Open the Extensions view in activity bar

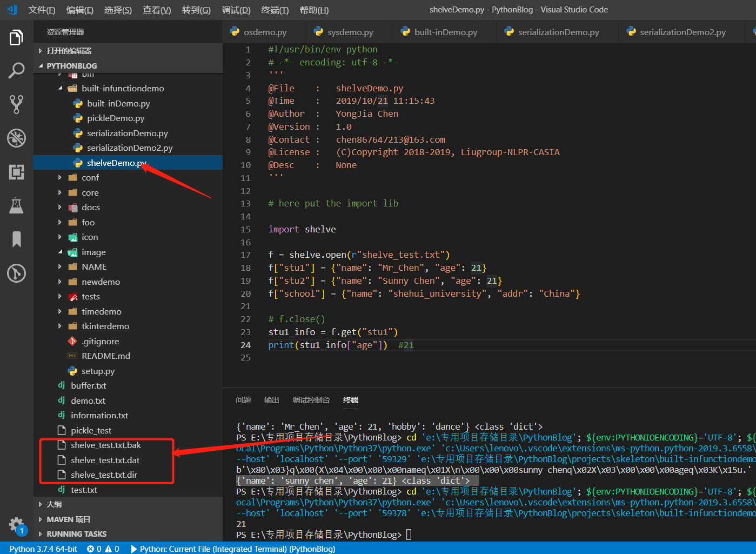point(16,172)
